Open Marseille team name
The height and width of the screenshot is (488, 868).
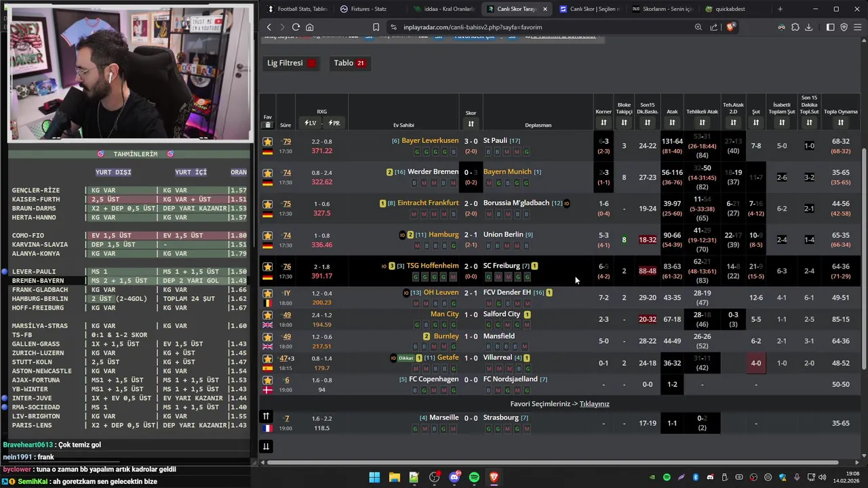pyautogui.click(x=444, y=418)
